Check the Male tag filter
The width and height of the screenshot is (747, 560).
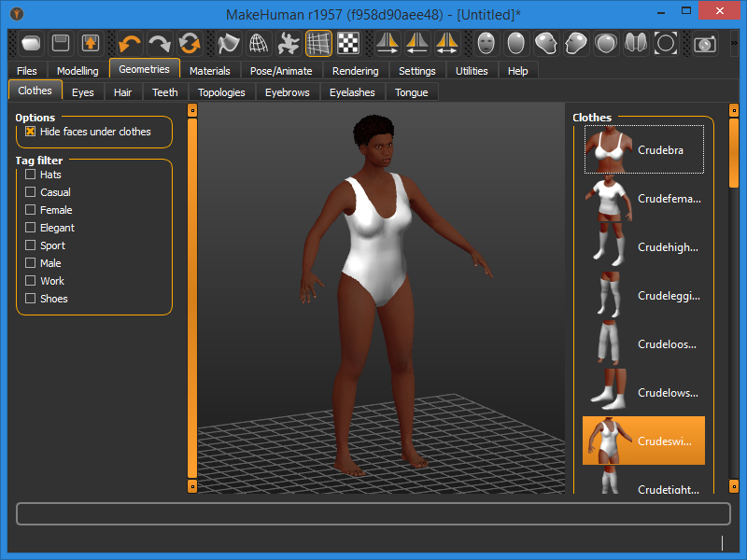click(x=31, y=263)
